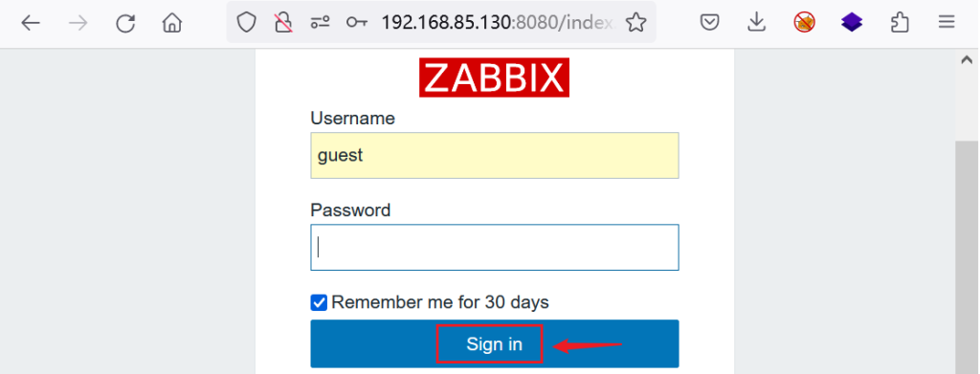Uncheck Remember me for 30 days

point(319,303)
